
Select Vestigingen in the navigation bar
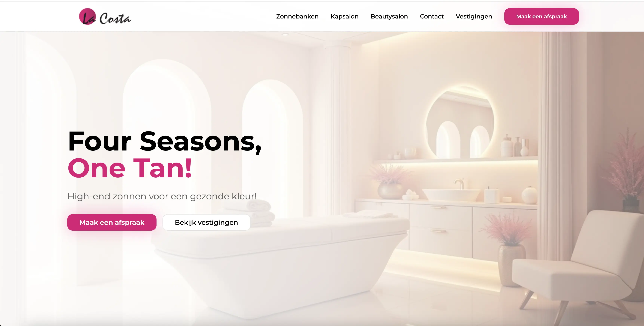[474, 16]
